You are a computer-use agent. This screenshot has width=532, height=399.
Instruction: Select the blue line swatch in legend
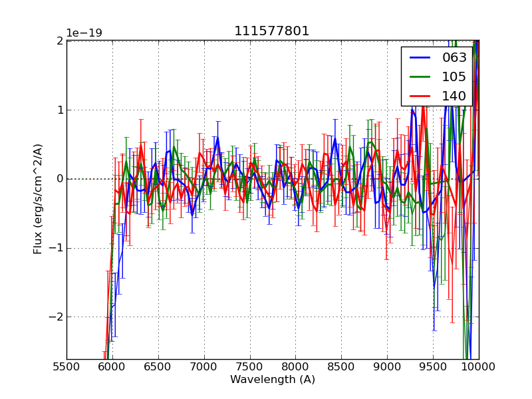coord(420,58)
